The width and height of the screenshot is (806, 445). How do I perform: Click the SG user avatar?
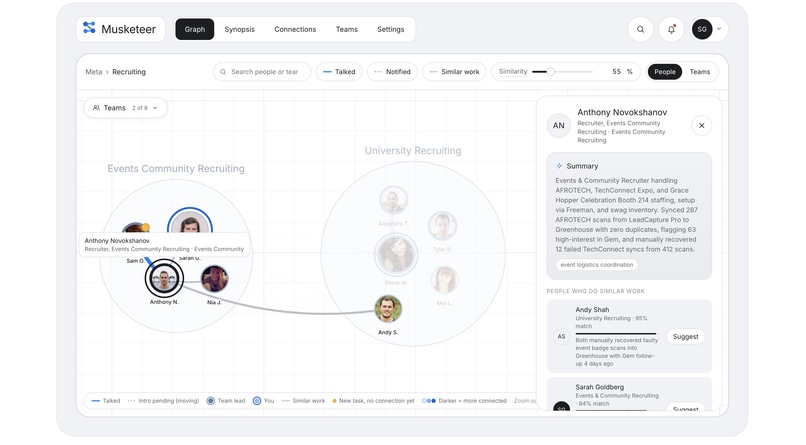click(702, 29)
